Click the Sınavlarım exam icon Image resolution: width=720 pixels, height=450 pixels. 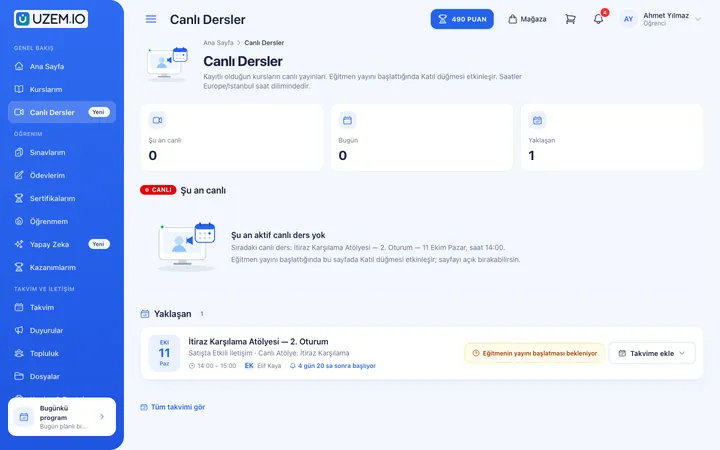coord(19,152)
